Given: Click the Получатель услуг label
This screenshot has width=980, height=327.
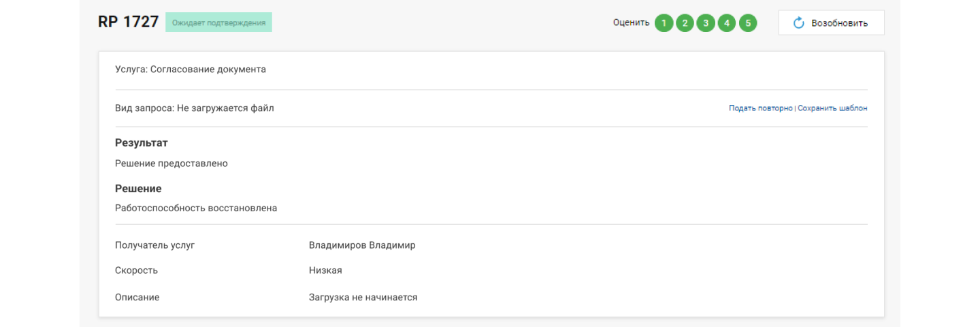Looking at the screenshot, I should pos(155,245).
